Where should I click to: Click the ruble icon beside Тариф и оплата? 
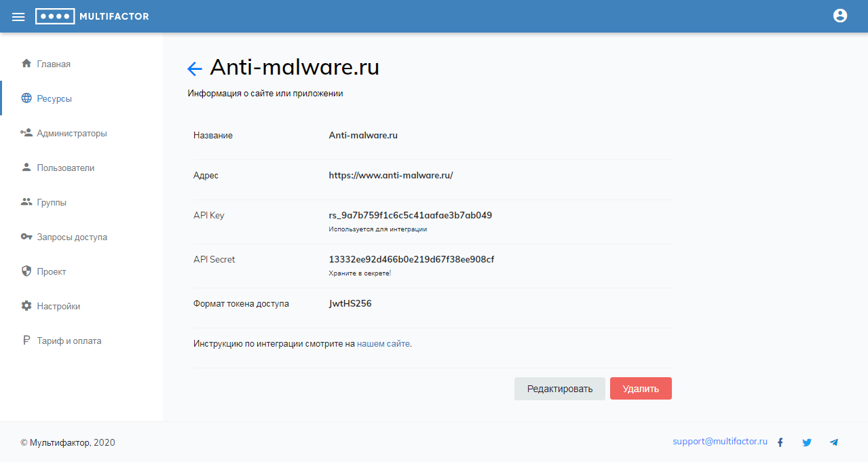26,341
